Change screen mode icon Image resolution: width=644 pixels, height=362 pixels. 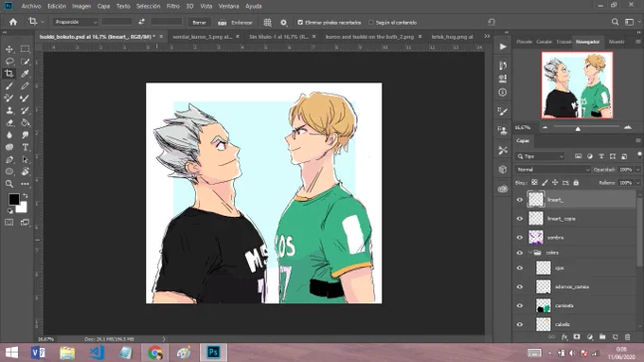pos(25,223)
